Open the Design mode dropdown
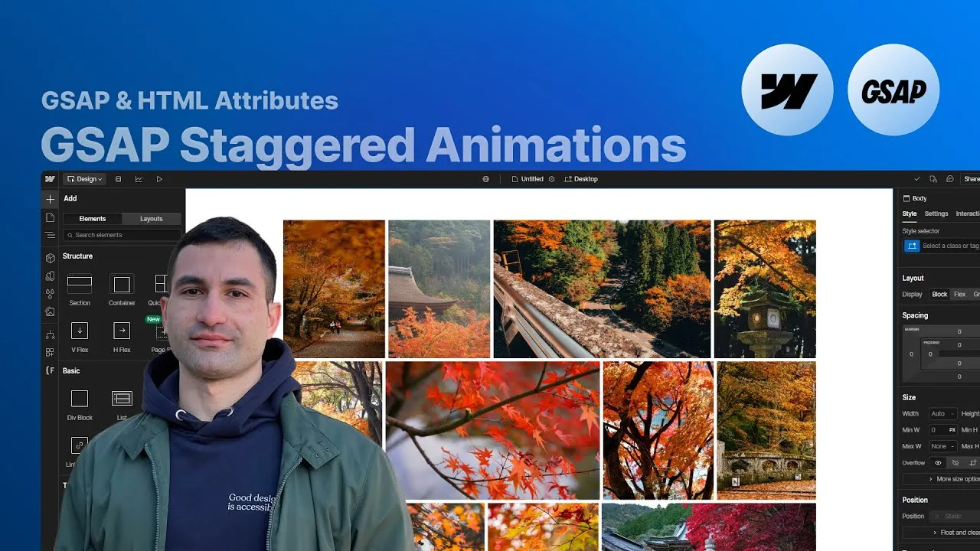 click(85, 179)
